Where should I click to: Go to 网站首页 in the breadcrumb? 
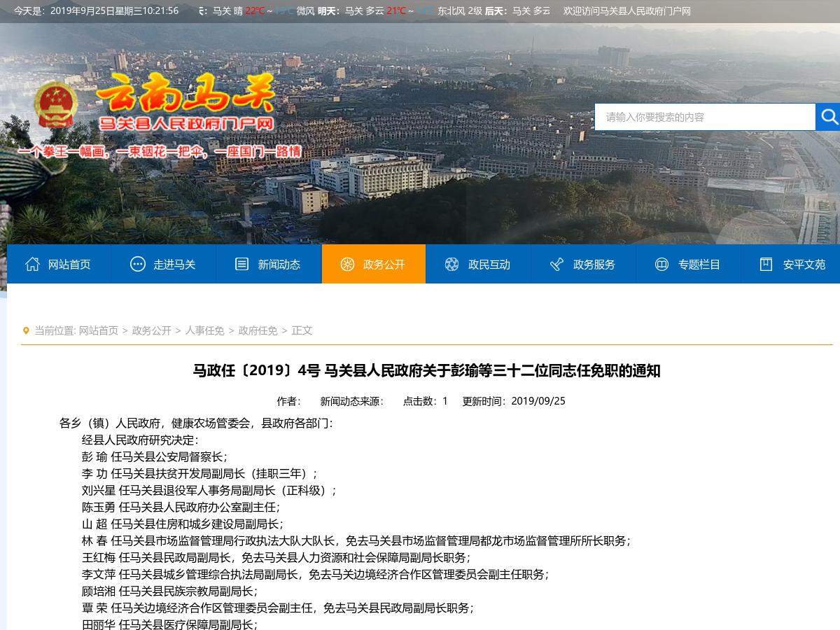99,330
